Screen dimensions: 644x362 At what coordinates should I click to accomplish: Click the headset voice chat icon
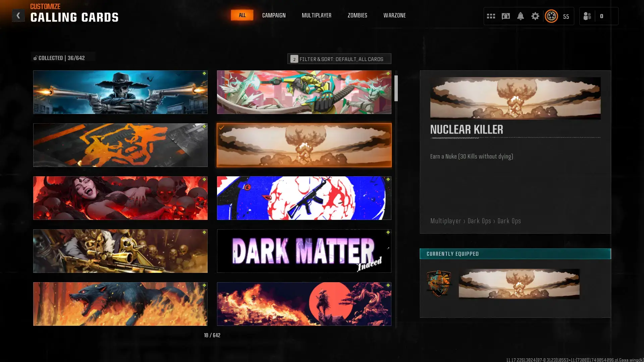click(x=505, y=16)
